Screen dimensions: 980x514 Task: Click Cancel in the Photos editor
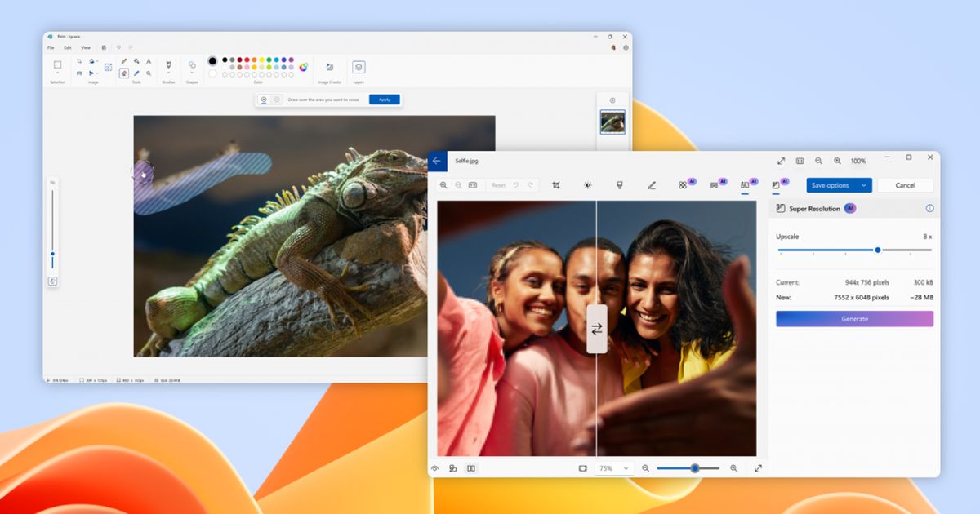pos(905,185)
